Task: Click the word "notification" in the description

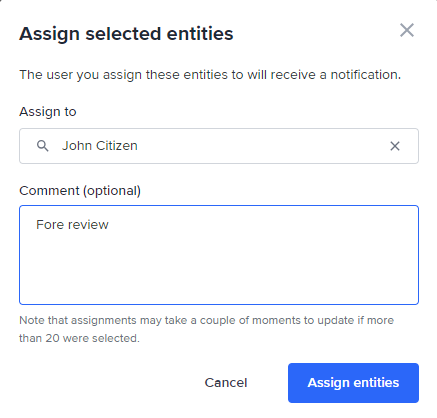Action: coord(365,75)
